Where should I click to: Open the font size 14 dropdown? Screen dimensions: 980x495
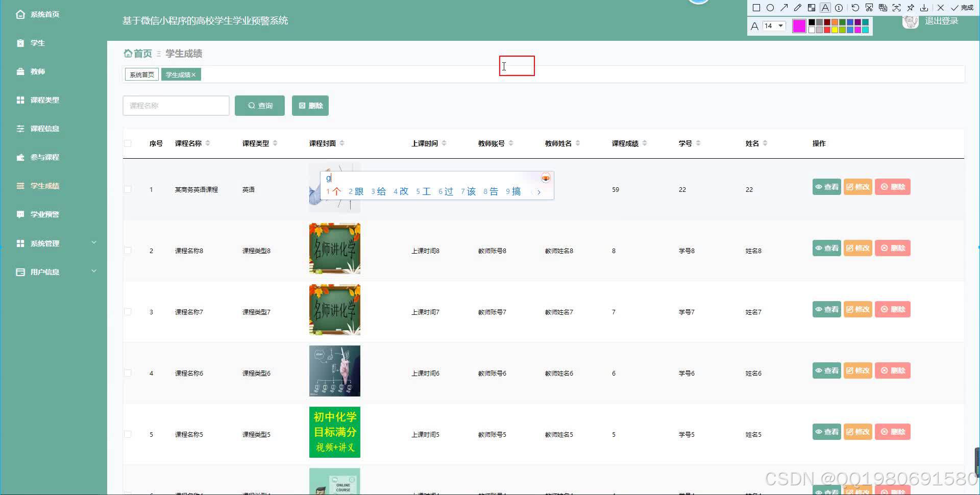(x=774, y=26)
